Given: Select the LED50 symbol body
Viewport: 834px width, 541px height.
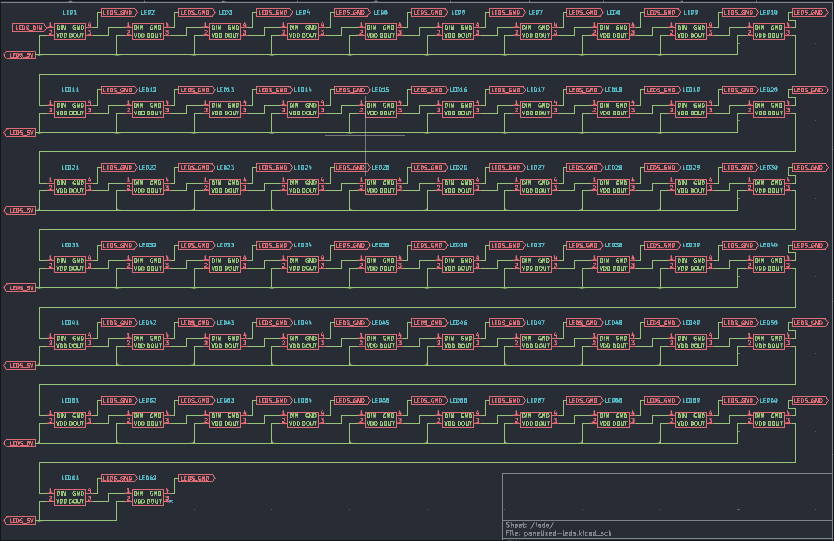Looking at the screenshot, I should click(769, 342).
